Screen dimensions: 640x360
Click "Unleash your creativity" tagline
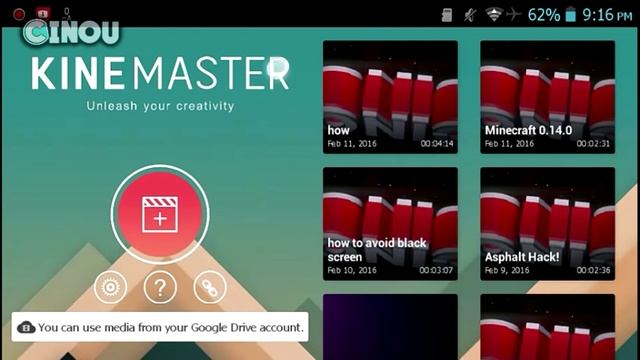pos(160,106)
